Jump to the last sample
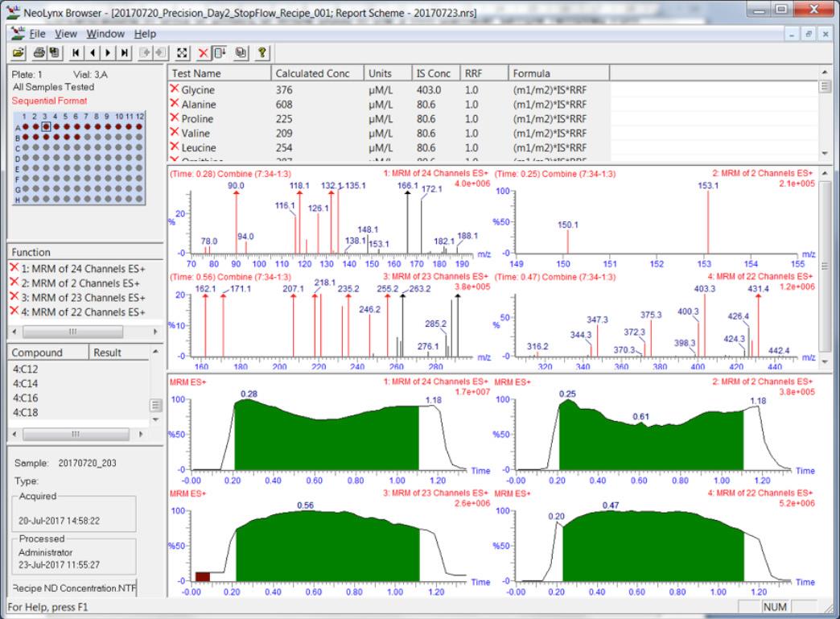 click(124, 52)
